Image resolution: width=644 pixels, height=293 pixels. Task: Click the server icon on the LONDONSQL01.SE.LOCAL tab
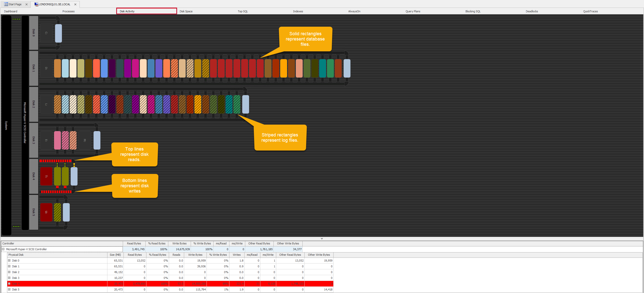(36, 4)
